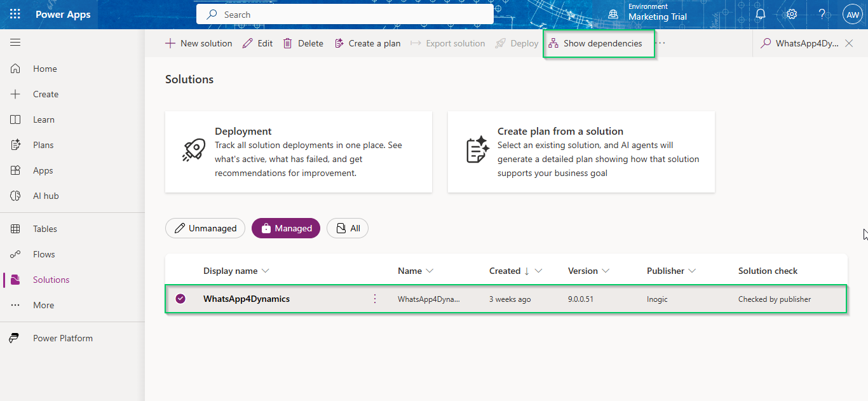Go to Tables in the sidebar

click(44, 229)
